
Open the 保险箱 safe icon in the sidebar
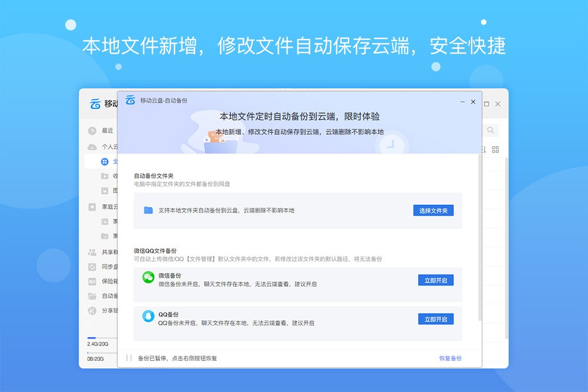92,281
